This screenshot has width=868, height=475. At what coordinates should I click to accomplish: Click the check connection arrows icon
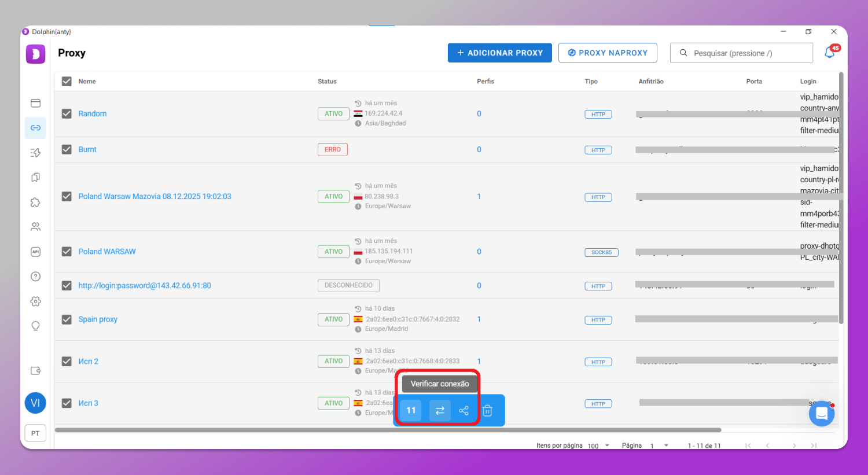click(440, 410)
